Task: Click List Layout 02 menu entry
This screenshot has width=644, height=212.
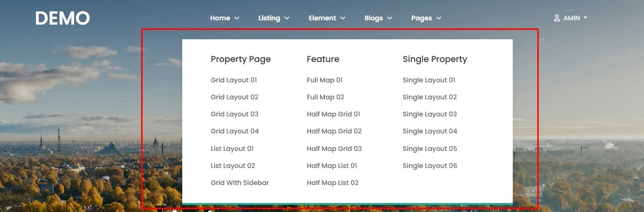Action: [x=233, y=166]
